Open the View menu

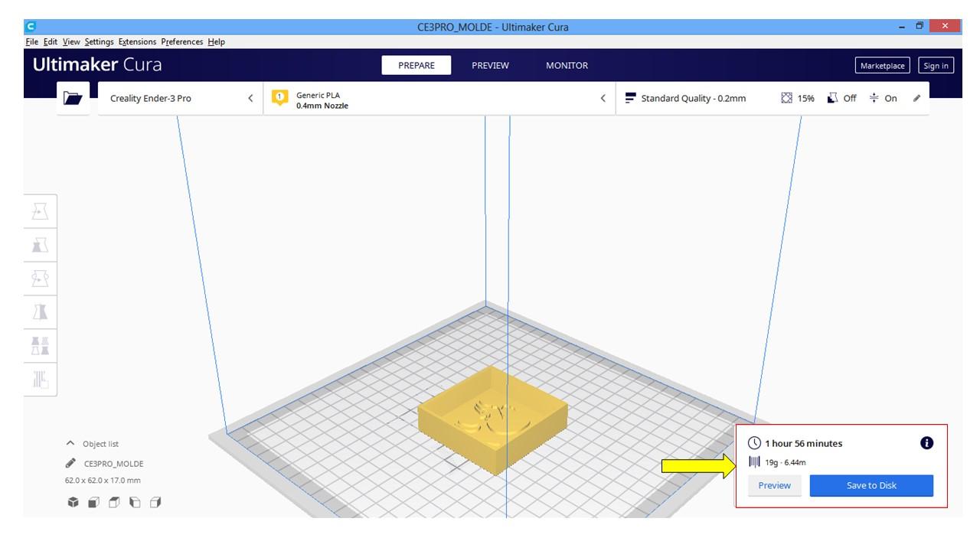(71, 41)
